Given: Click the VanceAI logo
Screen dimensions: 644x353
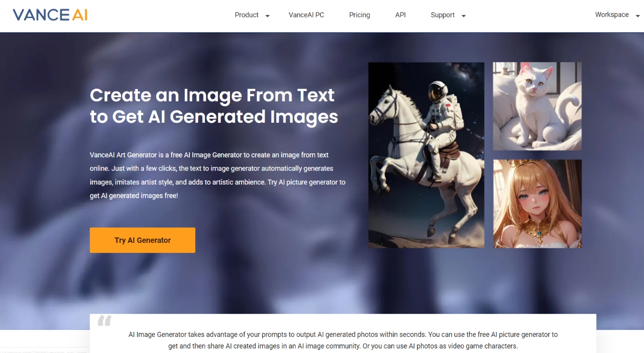Looking at the screenshot, I should (x=50, y=15).
